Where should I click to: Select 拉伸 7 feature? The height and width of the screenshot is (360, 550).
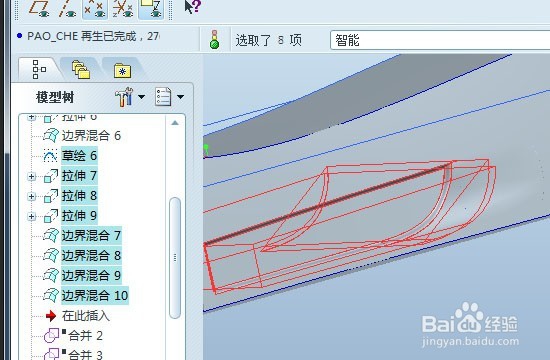tap(79, 175)
